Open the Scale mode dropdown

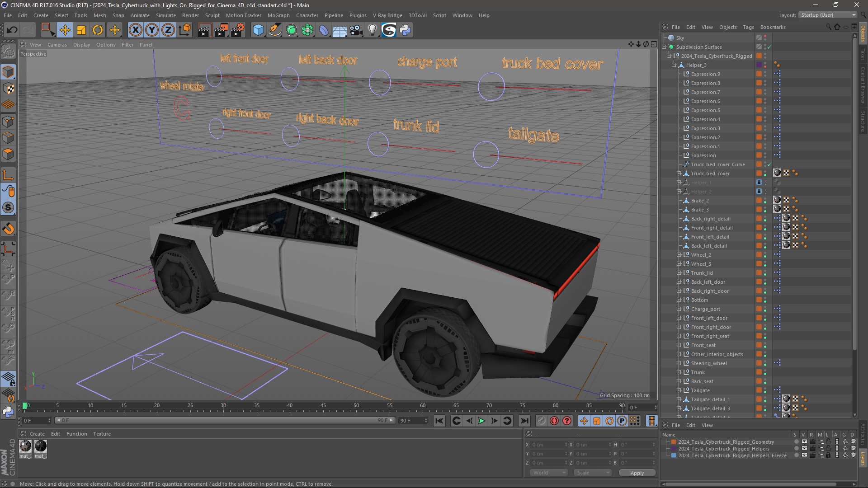click(592, 473)
